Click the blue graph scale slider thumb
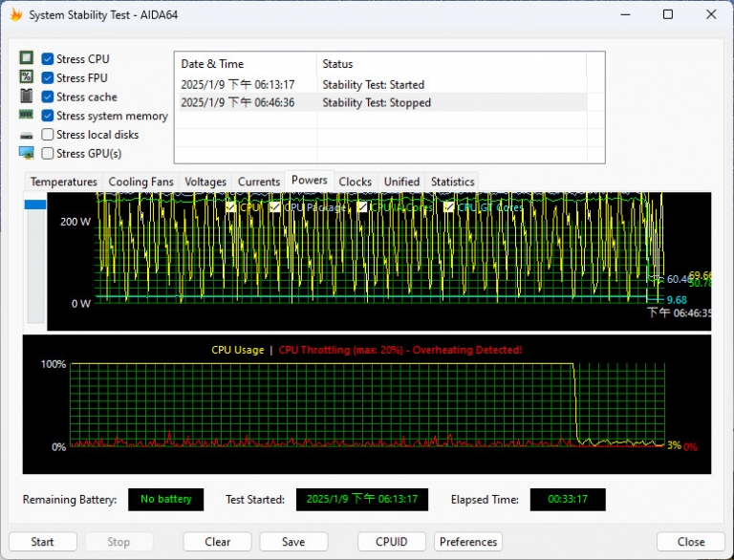 35,205
